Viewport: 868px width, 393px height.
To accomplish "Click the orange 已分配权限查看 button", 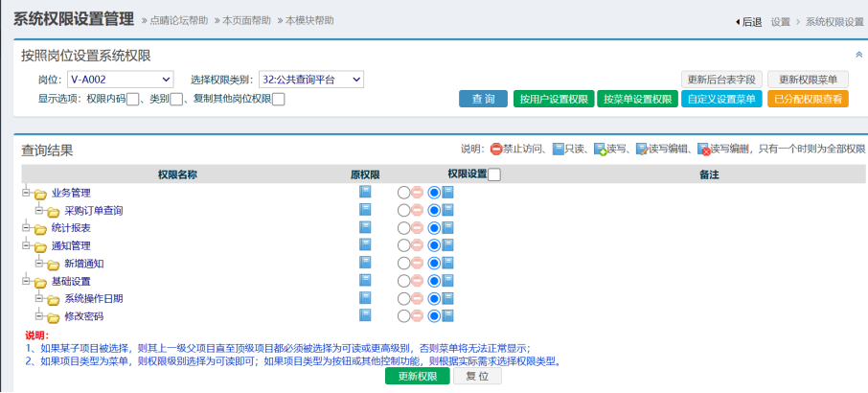I will [808, 99].
